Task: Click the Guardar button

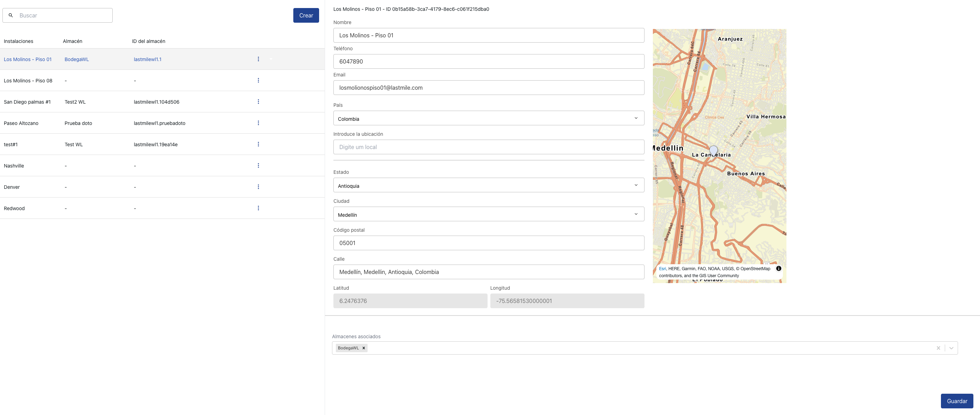Action: pos(957,401)
